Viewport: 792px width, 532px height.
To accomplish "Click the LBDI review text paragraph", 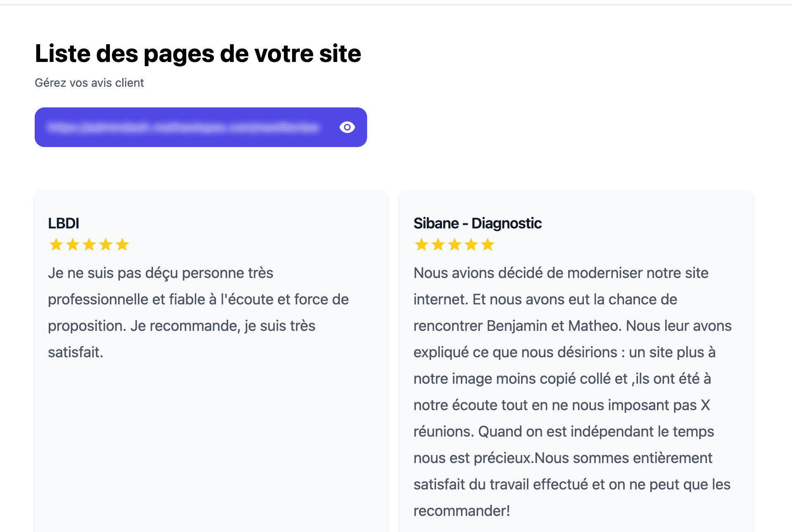I will (x=198, y=313).
